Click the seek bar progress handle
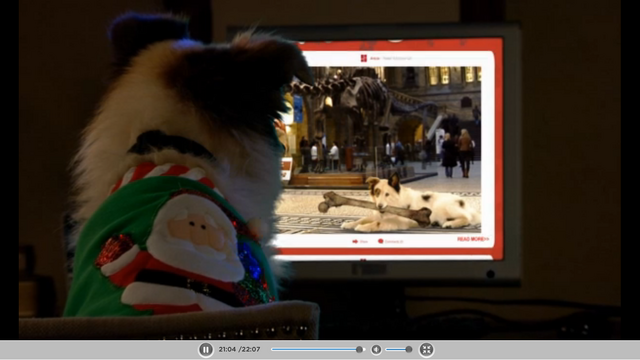Screen dimensions: 640x360 (x=359, y=349)
